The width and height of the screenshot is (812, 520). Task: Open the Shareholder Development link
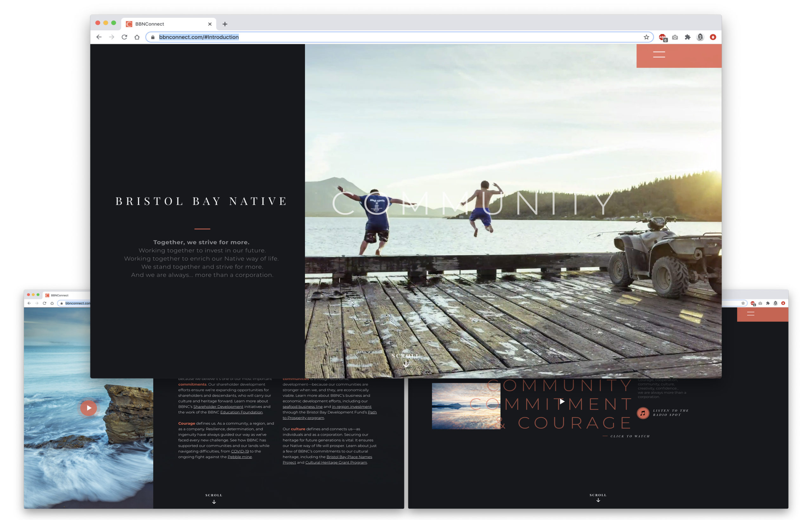(218, 406)
